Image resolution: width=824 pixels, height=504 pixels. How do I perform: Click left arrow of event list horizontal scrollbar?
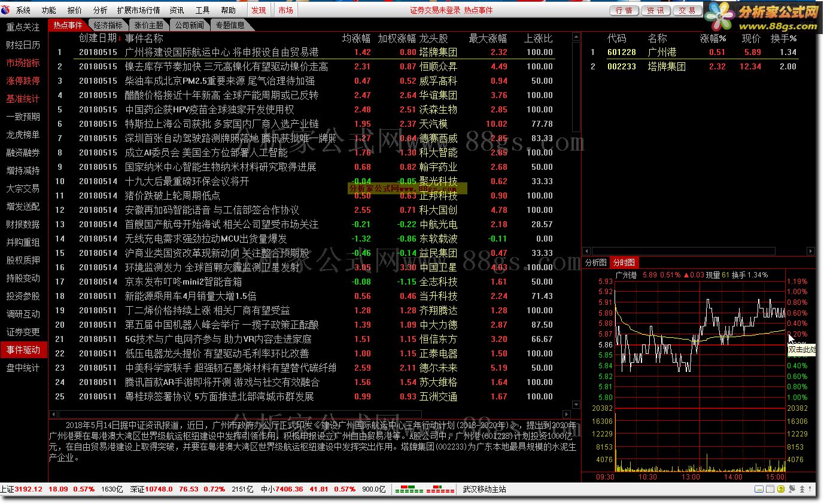tap(53, 414)
